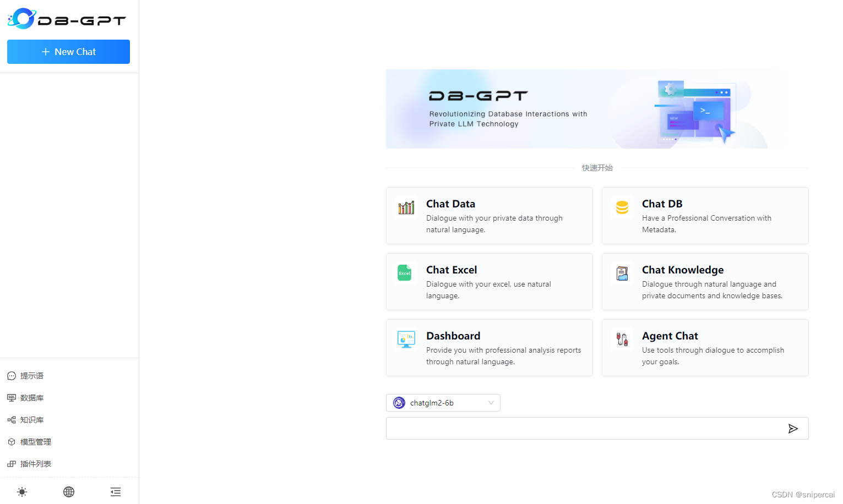Open the chatglm2-6b model dropdown
The image size is (843, 504).
click(443, 403)
